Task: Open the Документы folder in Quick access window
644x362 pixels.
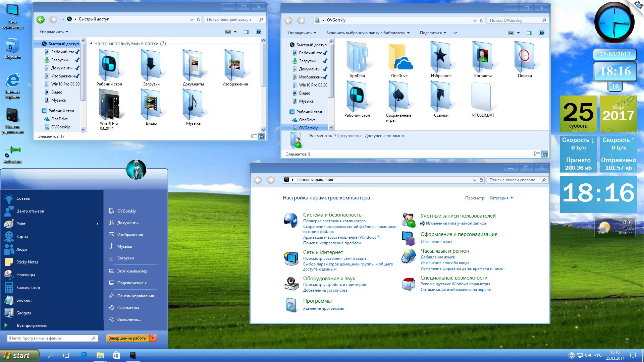Action: click(193, 68)
